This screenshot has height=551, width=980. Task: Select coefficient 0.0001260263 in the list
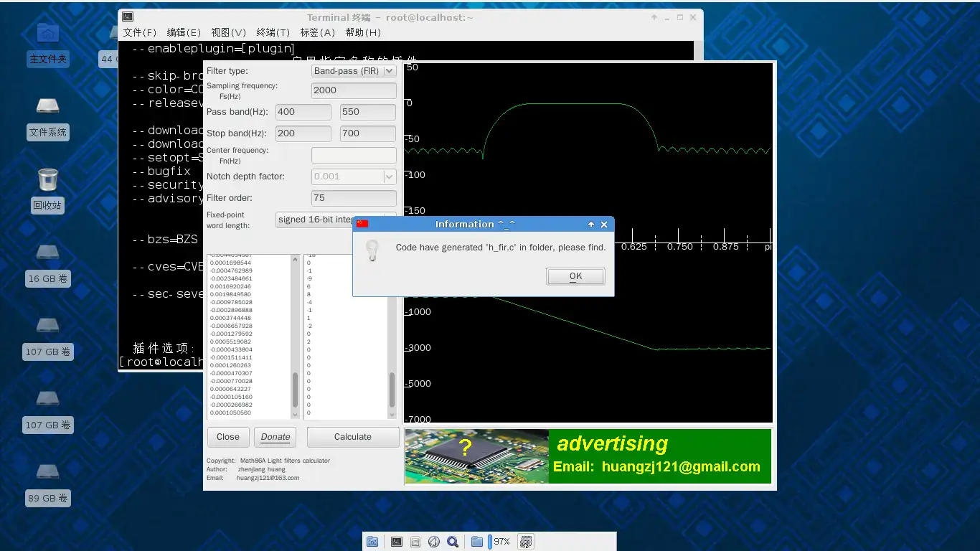(230, 365)
